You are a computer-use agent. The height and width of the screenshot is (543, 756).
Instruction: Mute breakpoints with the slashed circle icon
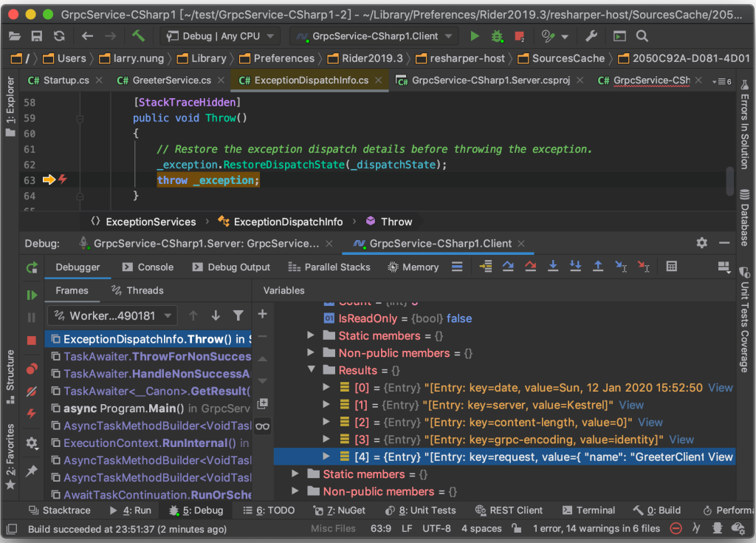[32, 392]
